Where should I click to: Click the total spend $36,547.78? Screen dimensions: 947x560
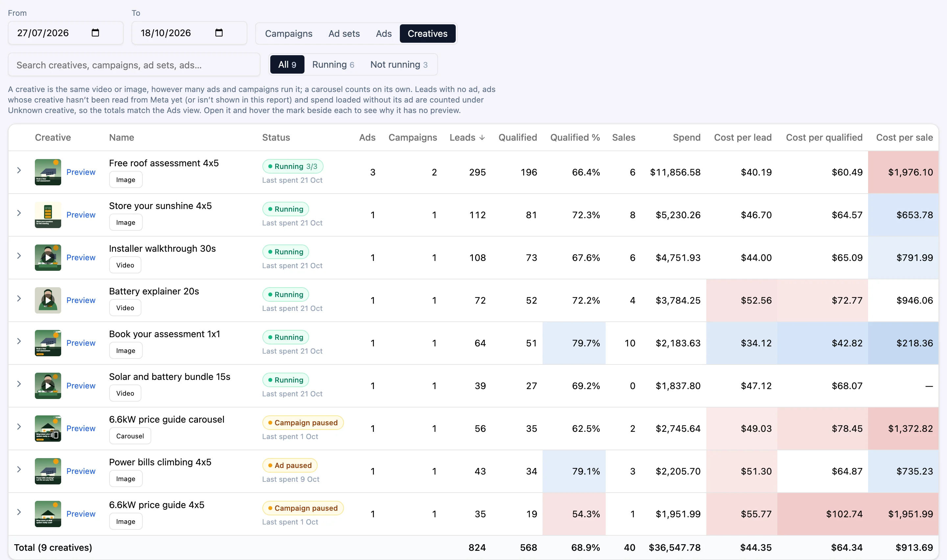674,548
